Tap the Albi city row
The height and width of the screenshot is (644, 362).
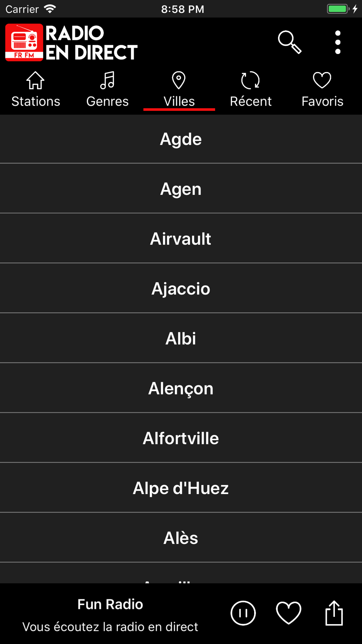181,338
